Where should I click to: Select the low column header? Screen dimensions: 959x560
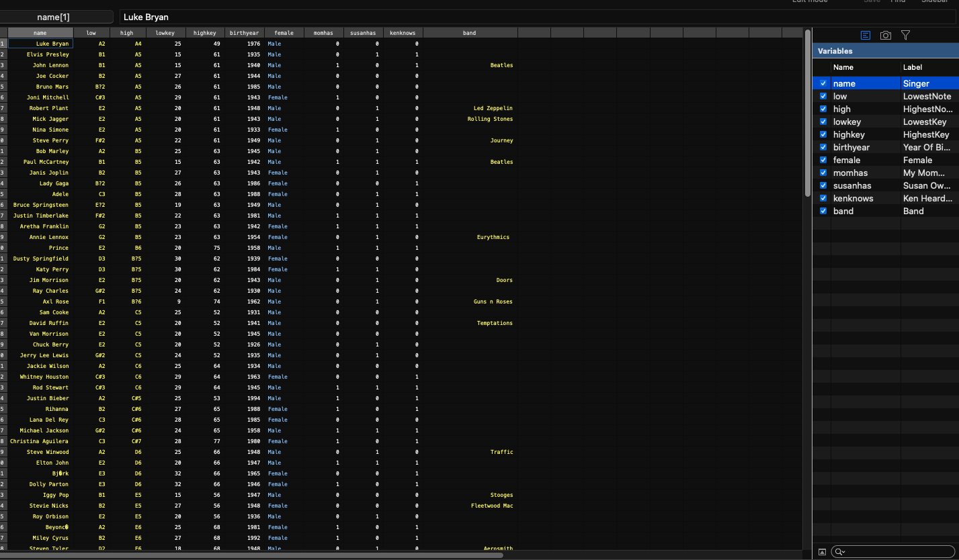click(x=91, y=33)
